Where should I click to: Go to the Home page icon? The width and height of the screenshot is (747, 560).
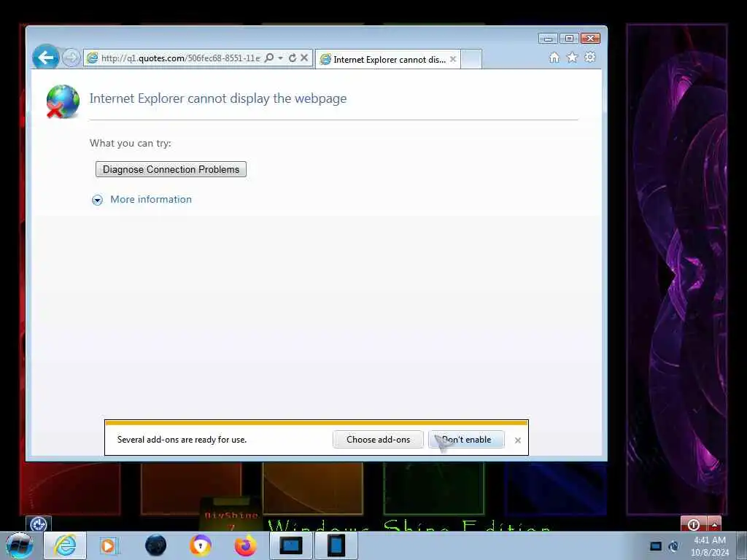click(x=554, y=58)
